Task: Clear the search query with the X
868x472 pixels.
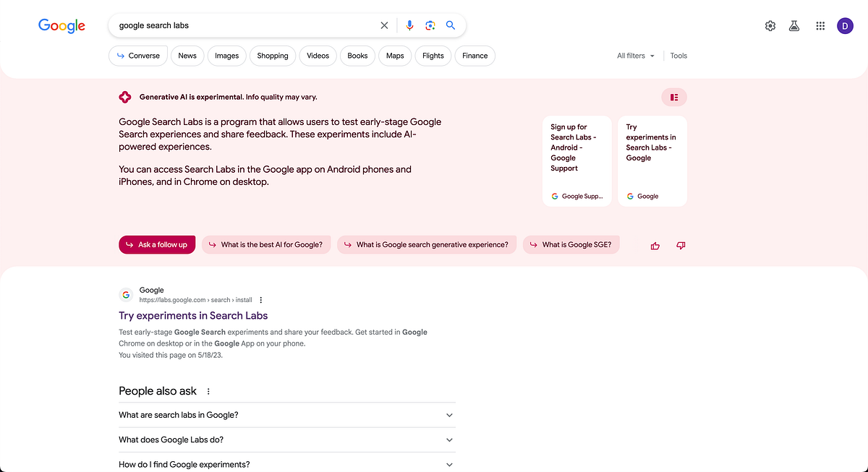Action: pyautogui.click(x=384, y=25)
